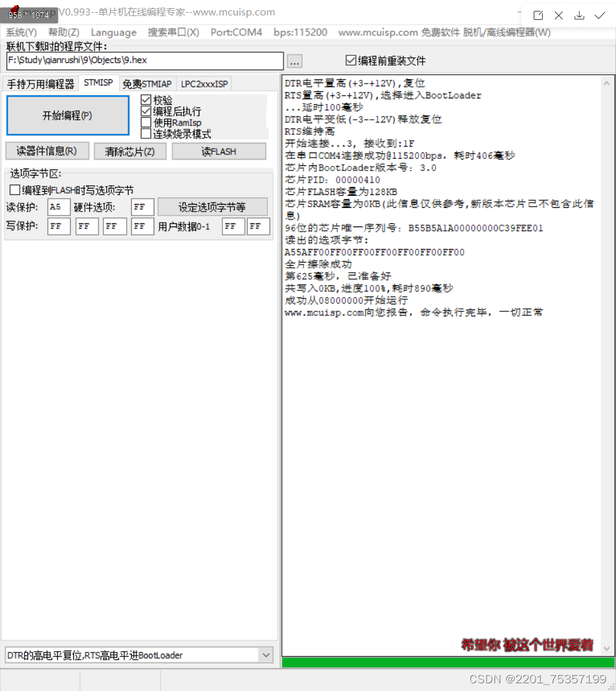Click the 读器件信息(R) button
Viewport: 616px width, 691px height.
click(47, 151)
